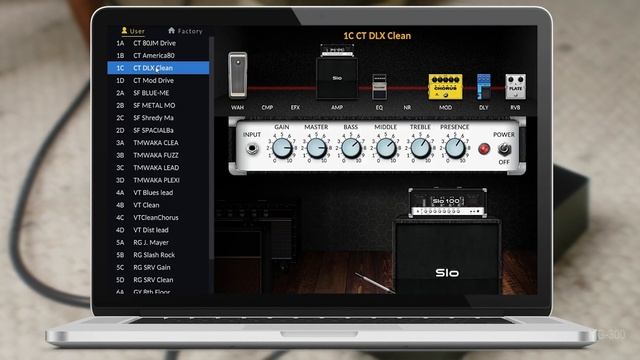640x360 pixels.
Task: Click the preset list scrollbar
Action: point(211,148)
